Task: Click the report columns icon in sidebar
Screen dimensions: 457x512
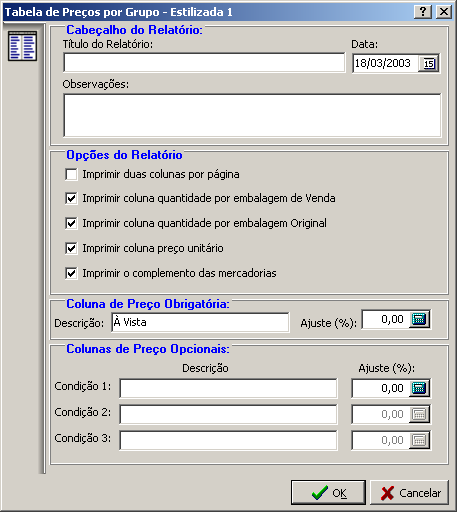Action: tap(22, 46)
